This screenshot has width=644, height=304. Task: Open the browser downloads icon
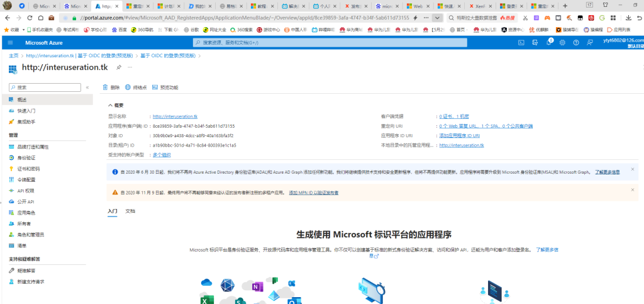click(628, 18)
